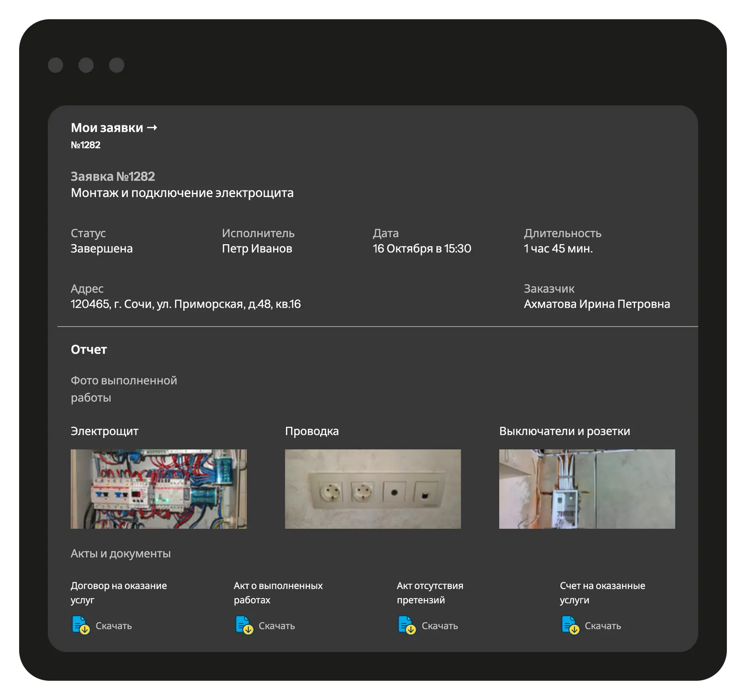Screen dimensions: 746x700
Task: Click the second gray window control dot
Action: 86,65
